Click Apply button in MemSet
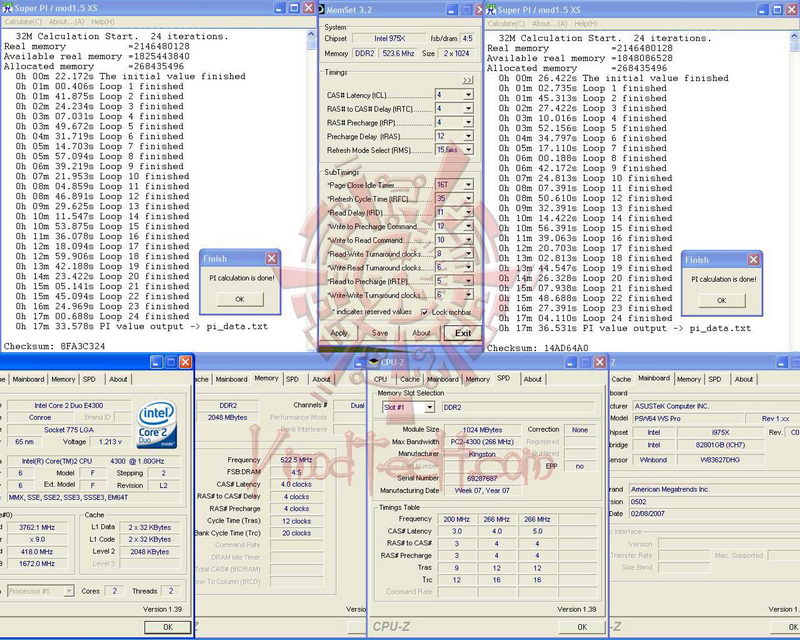Image resolution: width=800 pixels, height=640 pixels. pyautogui.click(x=339, y=333)
